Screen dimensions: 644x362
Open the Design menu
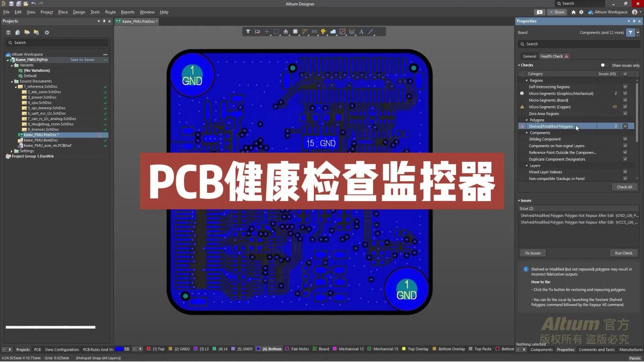tap(79, 12)
